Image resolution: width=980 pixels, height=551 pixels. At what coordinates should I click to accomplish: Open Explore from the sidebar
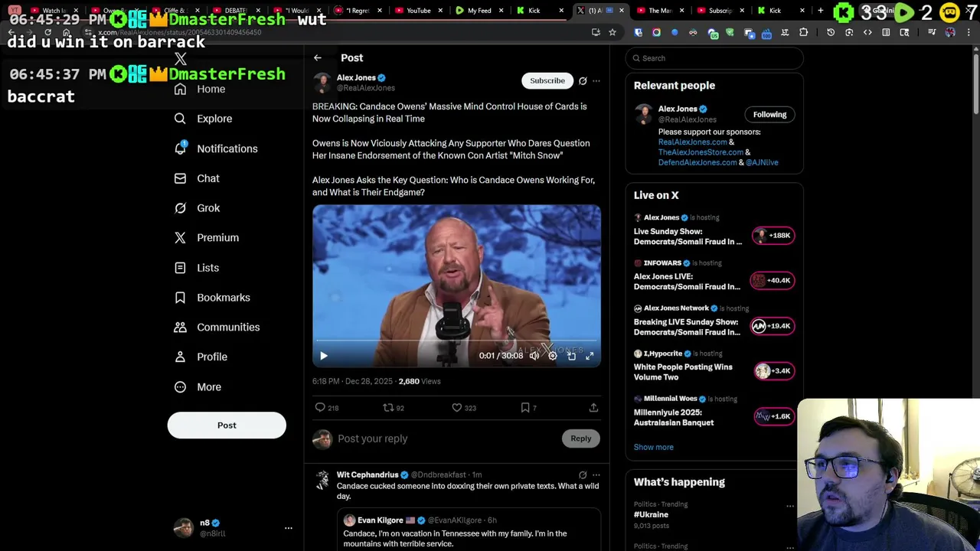click(203, 119)
